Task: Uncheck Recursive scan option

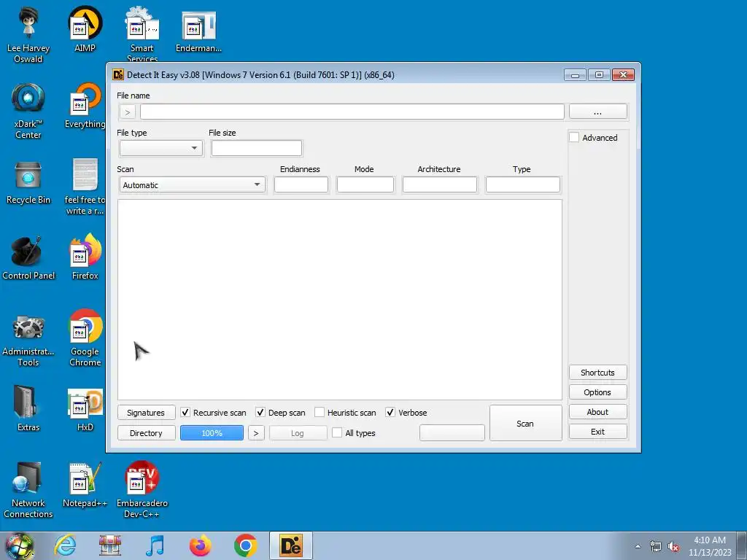Action: [x=185, y=413]
